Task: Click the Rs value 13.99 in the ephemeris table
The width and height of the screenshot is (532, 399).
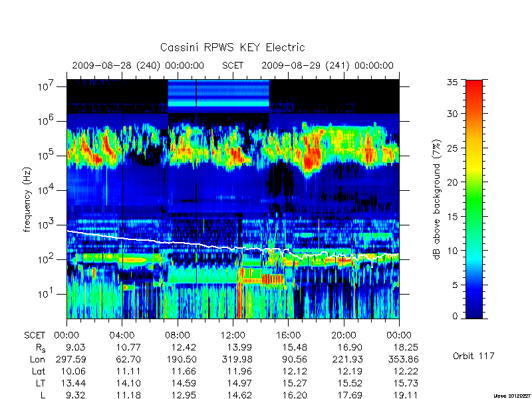Action: pyautogui.click(x=239, y=347)
